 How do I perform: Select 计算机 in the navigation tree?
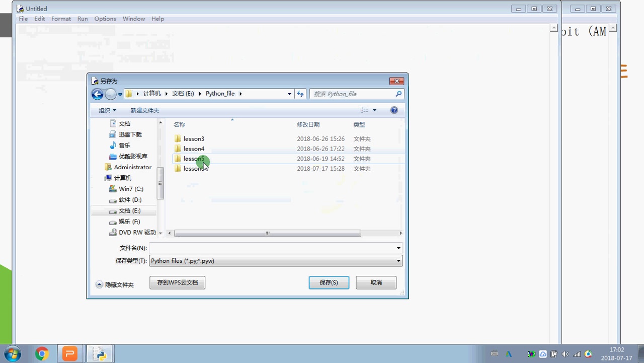122,178
